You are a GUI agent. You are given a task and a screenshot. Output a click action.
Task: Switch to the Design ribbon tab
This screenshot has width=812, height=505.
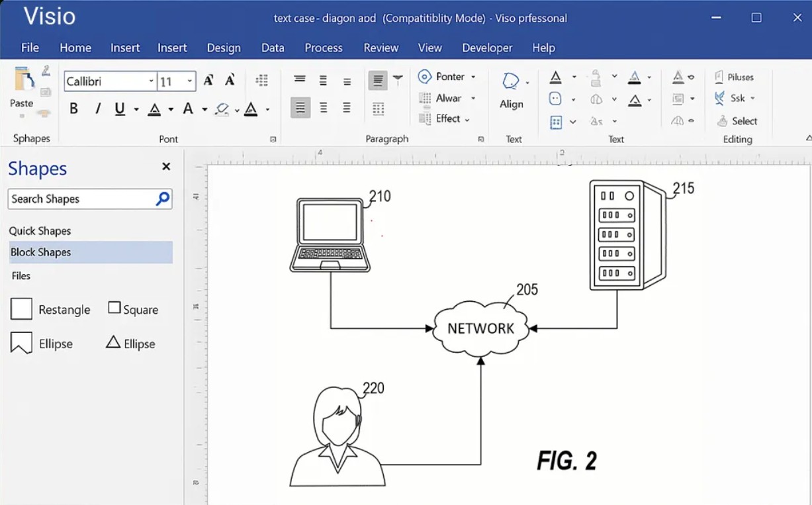[224, 48]
